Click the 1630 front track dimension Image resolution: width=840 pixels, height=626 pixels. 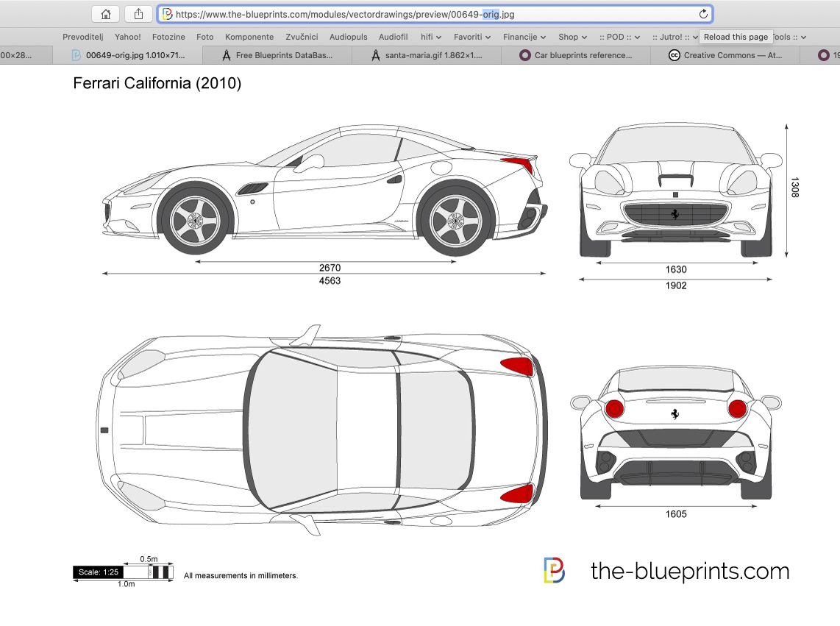pos(676,269)
